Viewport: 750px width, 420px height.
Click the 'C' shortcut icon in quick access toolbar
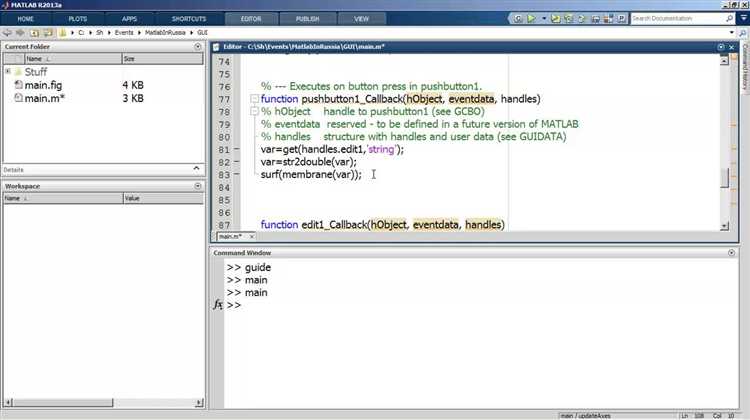[518, 19]
